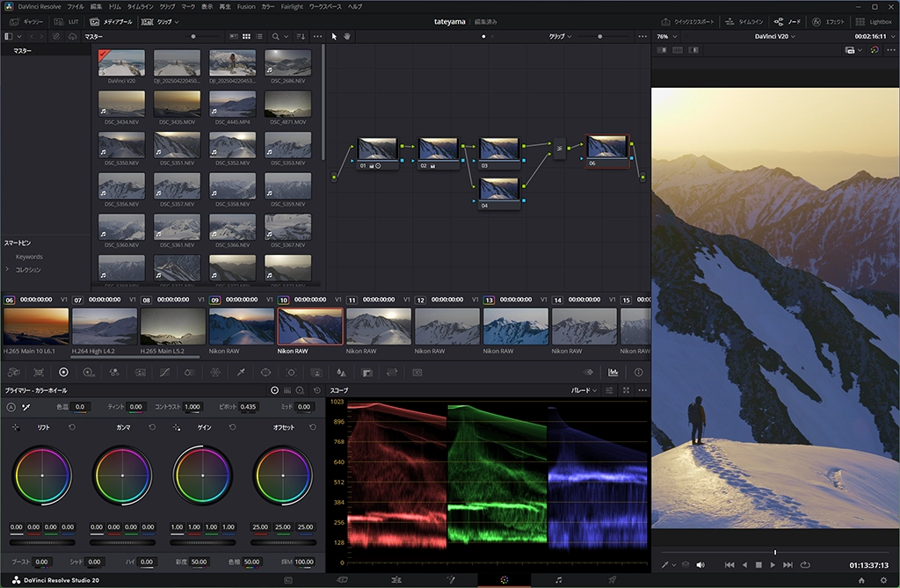Expand the Collections smart bin
Screen dimensions: 900x588
[9, 270]
